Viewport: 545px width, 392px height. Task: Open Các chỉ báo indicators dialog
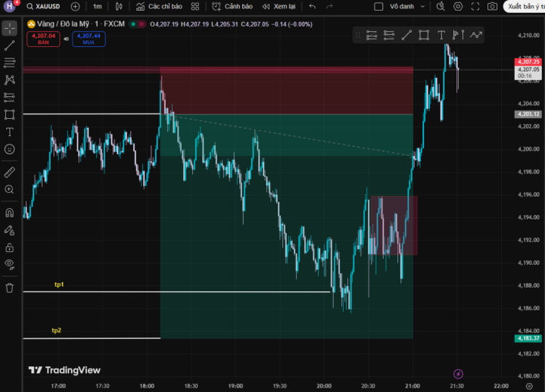pos(159,7)
